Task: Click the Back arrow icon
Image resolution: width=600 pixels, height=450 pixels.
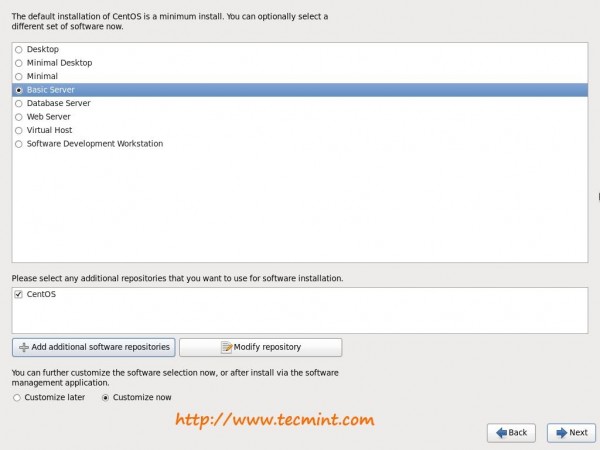Action: (x=500, y=433)
